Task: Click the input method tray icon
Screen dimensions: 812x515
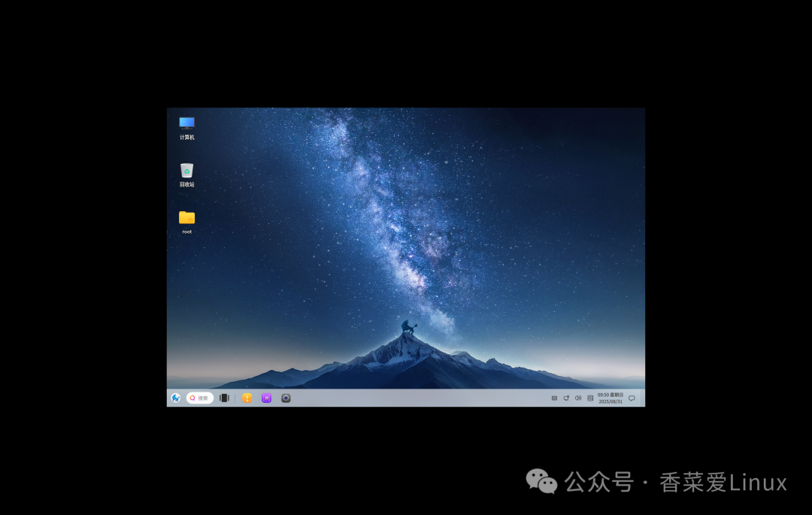Action: point(590,398)
